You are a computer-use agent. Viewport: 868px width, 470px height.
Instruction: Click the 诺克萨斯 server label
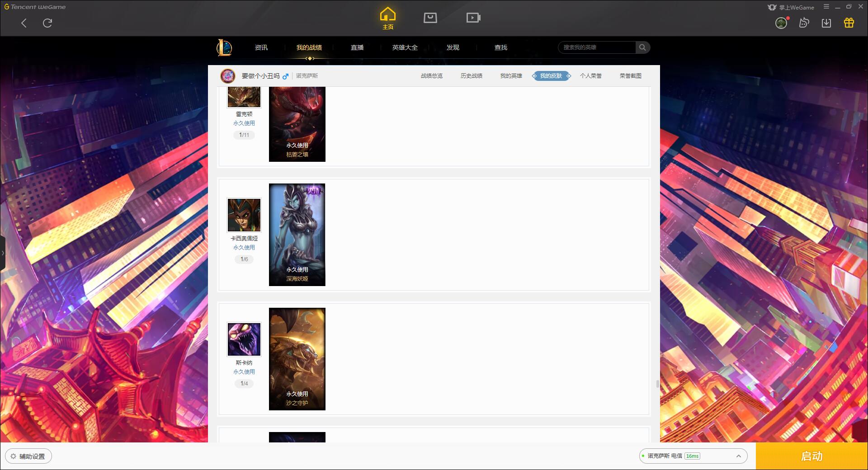[x=307, y=76]
